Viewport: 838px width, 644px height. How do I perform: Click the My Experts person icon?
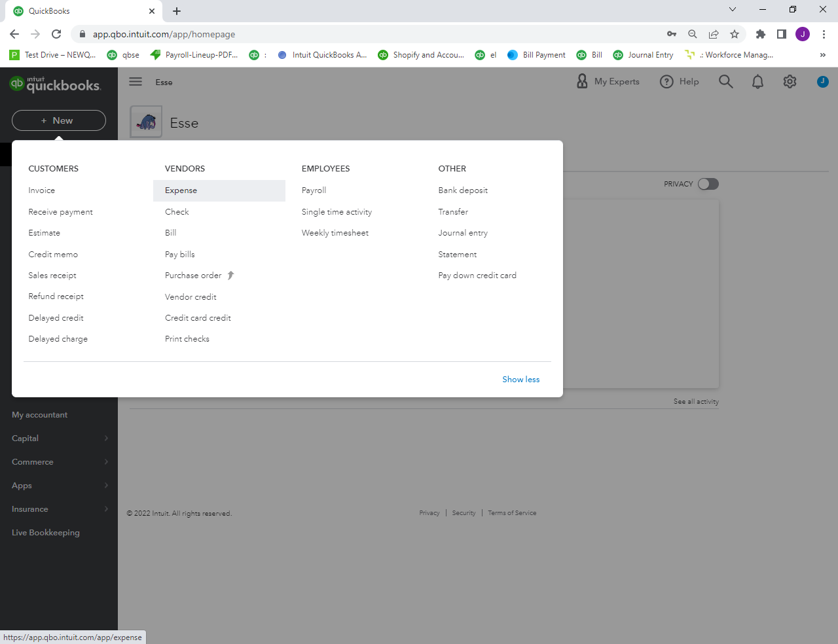click(x=582, y=81)
